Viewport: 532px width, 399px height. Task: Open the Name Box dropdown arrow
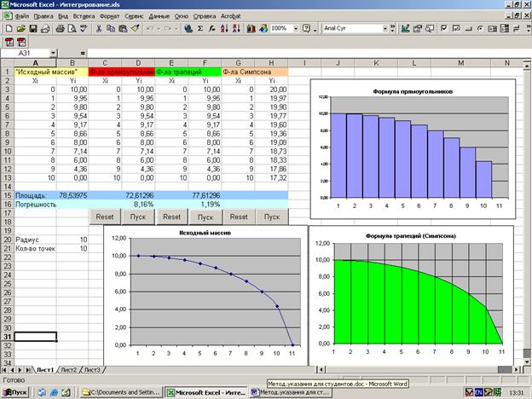point(52,53)
